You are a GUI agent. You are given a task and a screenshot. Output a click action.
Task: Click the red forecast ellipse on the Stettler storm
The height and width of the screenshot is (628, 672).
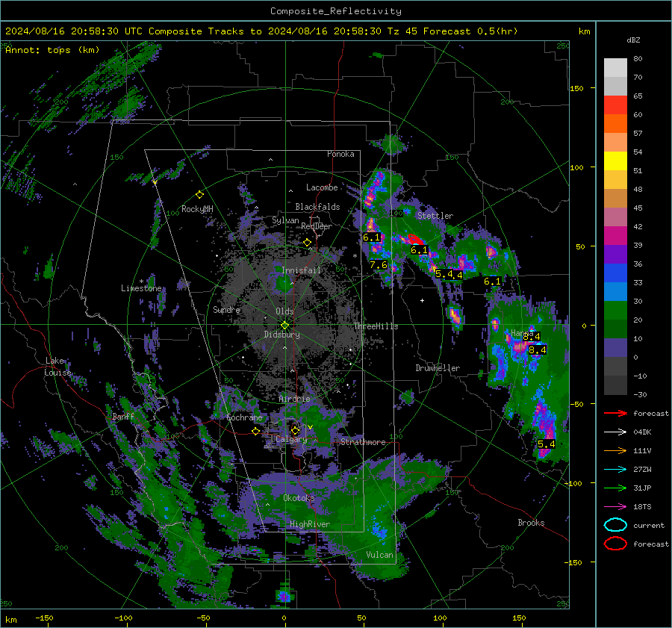(415, 239)
